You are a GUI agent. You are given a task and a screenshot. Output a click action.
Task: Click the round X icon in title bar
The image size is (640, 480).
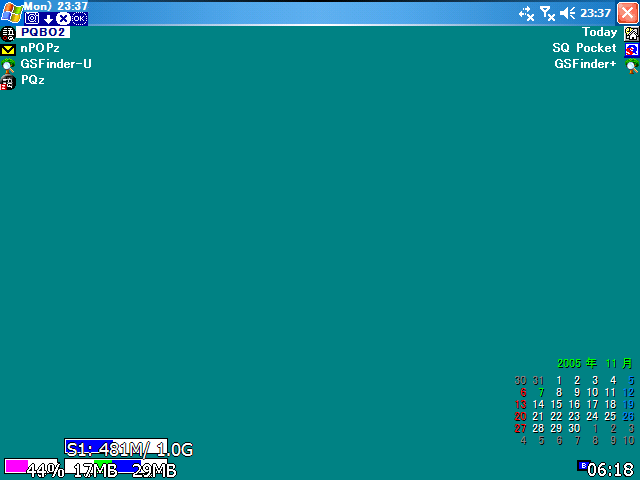[63, 18]
